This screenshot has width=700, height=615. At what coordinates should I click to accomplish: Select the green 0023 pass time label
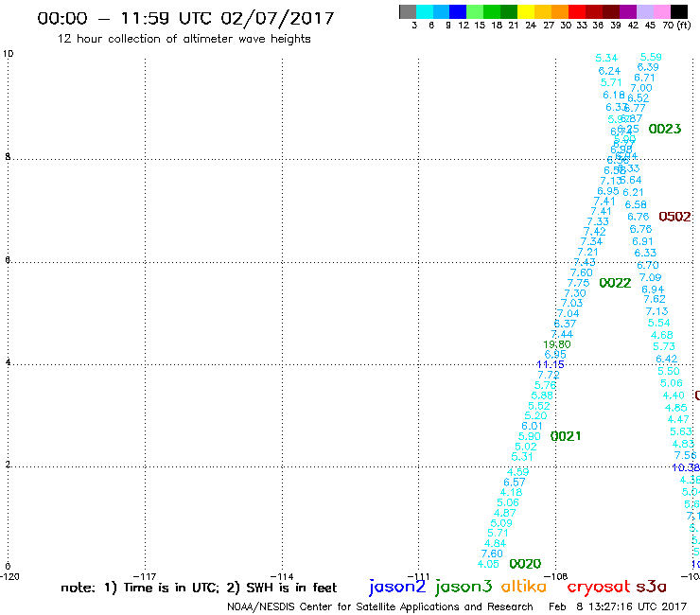[x=665, y=129]
